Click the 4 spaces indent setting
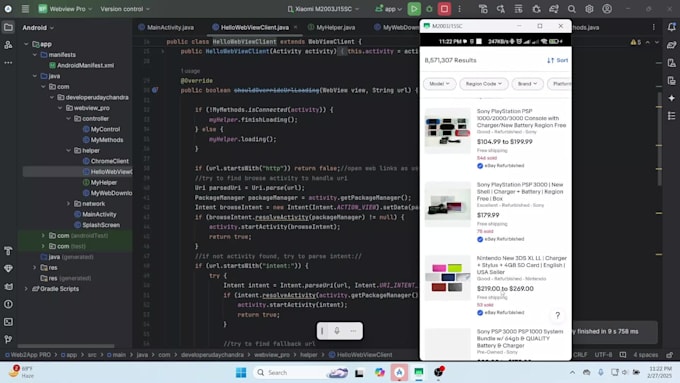Viewport: 680px width, 383px height. (645, 355)
